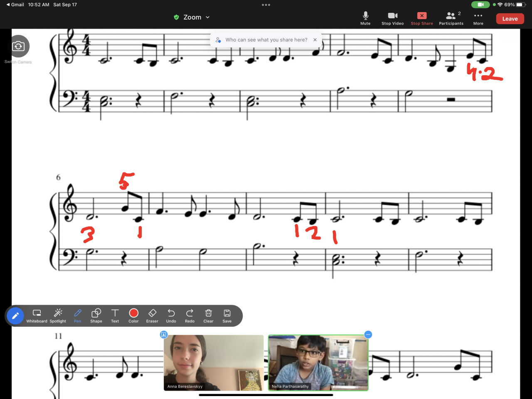Tap the pin icon on Anna's video
Screen dimensions: 532x399
[164, 335]
